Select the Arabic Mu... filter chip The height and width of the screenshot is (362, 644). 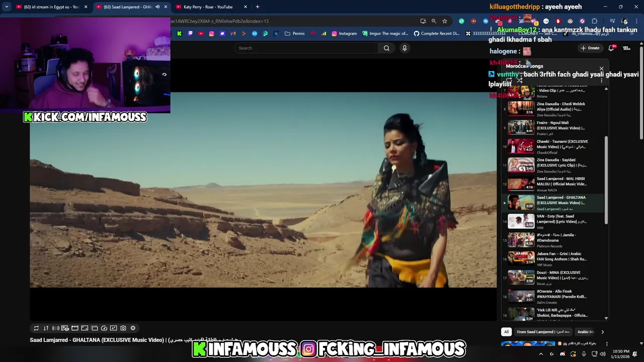585,332
